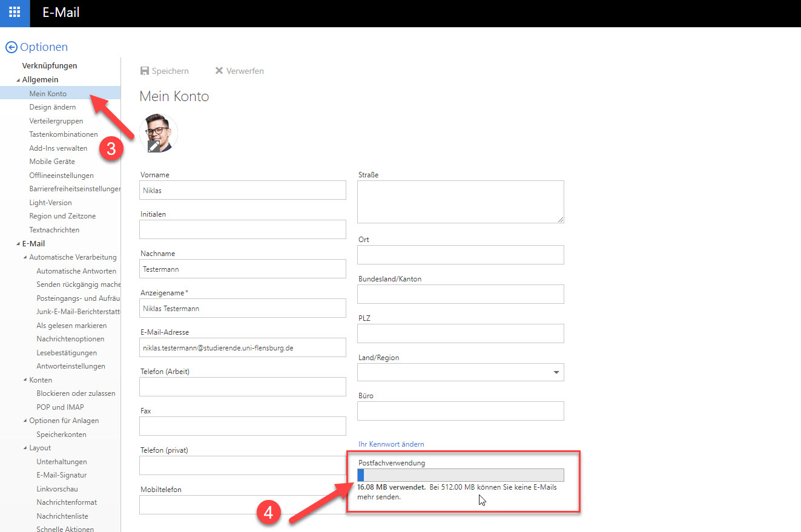This screenshot has width=801, height=532.
Task: Click the back arrow next to Optionen
Action: 11,47
